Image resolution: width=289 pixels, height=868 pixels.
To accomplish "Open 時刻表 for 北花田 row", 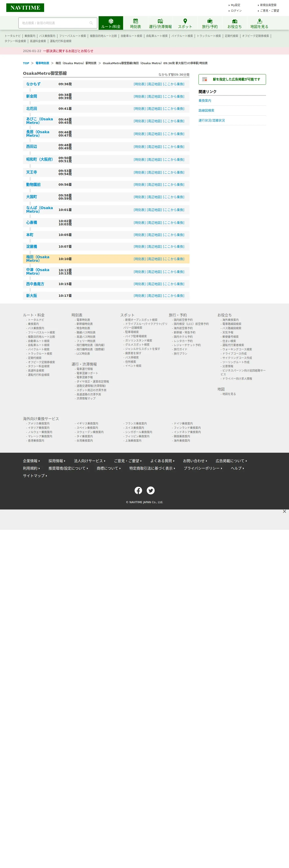I will (x=140, y=109).
